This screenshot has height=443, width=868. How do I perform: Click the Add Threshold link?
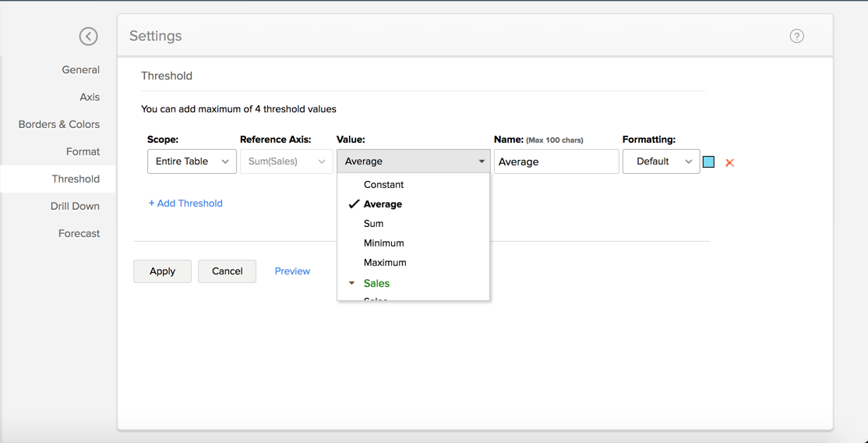(x=185, y=204)
